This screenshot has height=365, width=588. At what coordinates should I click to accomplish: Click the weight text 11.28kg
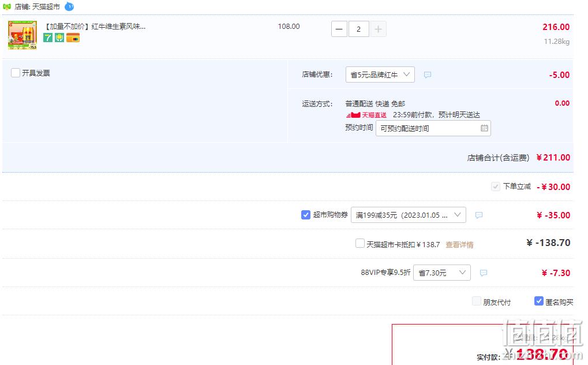click(x=556, y=42)
